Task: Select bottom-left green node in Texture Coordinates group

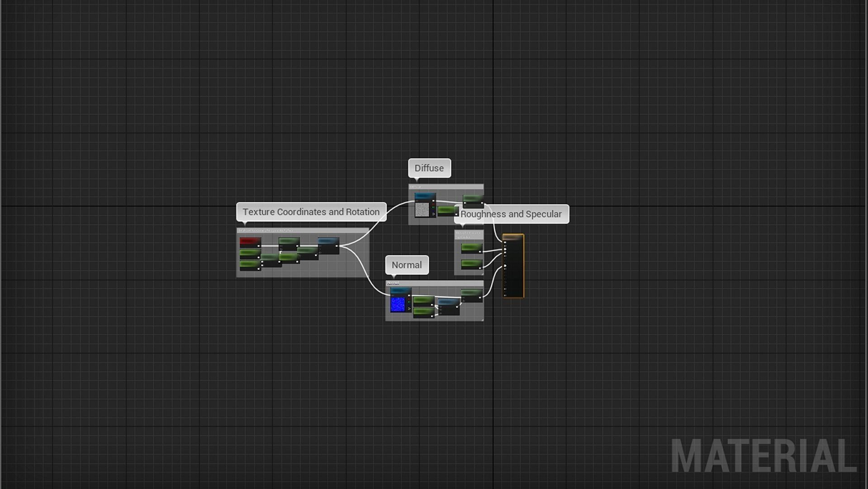Action: (250, 265)
